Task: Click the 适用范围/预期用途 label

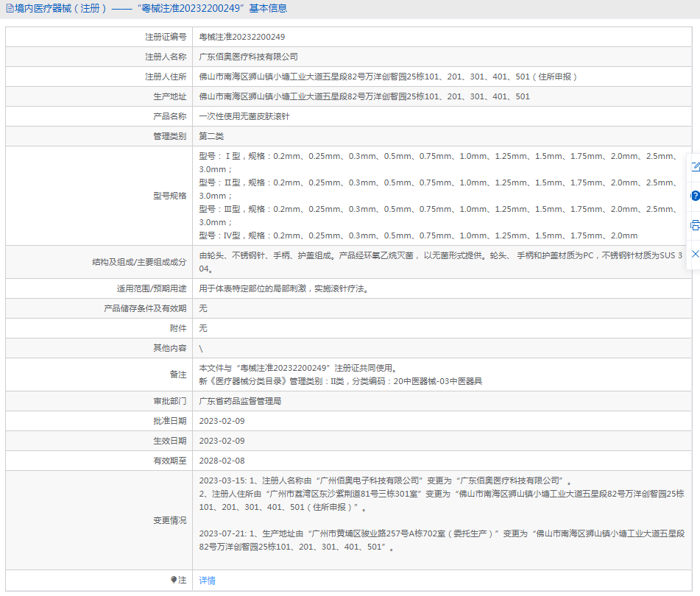Action: [152, 288]
